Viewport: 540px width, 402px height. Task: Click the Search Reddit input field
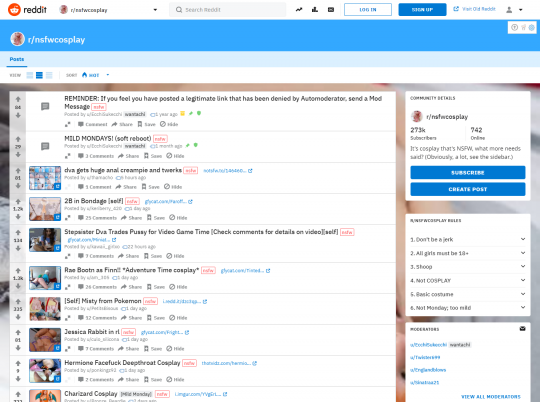227,10
